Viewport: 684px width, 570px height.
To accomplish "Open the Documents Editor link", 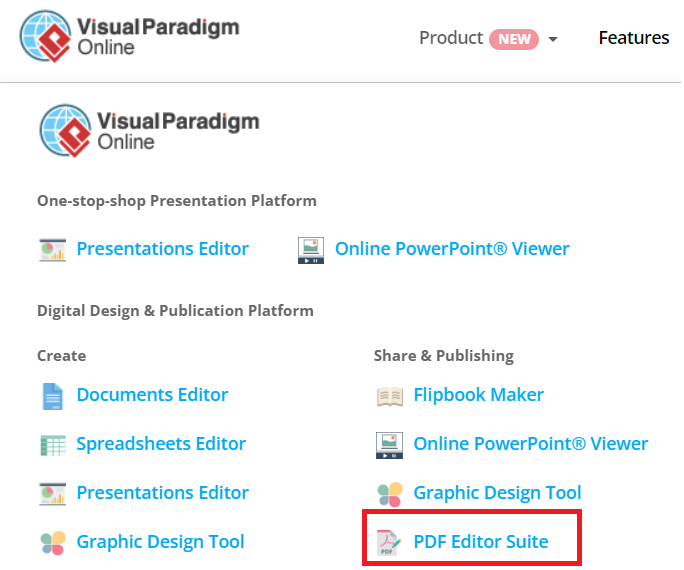I will coord(152,395).
